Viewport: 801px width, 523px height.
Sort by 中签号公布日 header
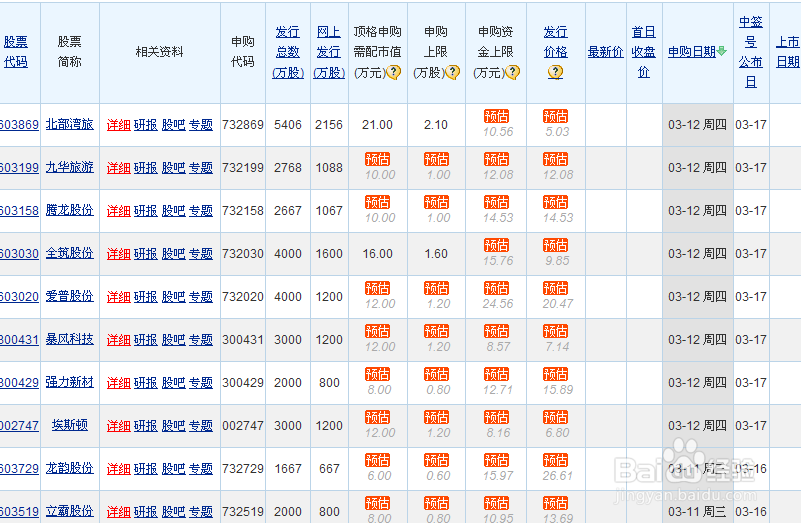[750, 52]
